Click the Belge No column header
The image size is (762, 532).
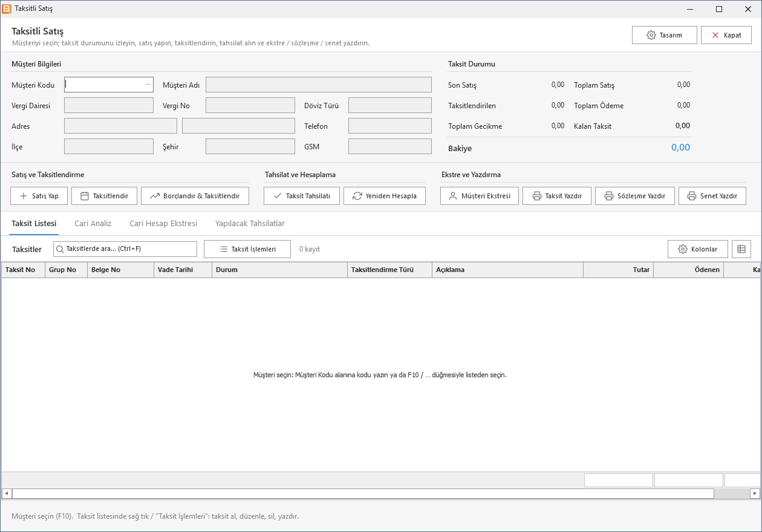click(x=120, y=270)
